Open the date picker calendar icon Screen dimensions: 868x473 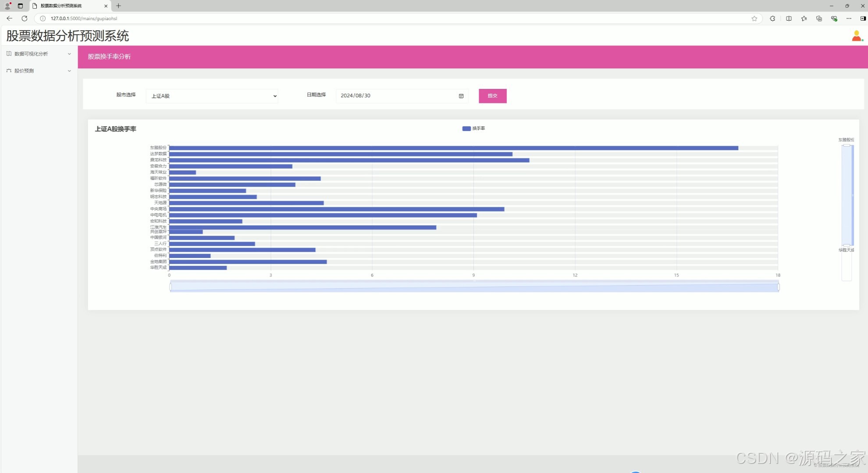(x=461, y=96)
